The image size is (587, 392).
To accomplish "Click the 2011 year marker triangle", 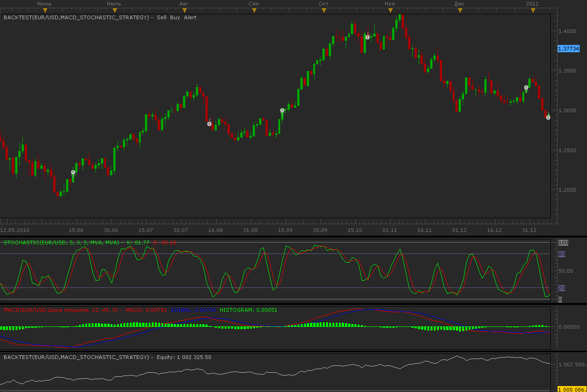I will pos(533,11).
